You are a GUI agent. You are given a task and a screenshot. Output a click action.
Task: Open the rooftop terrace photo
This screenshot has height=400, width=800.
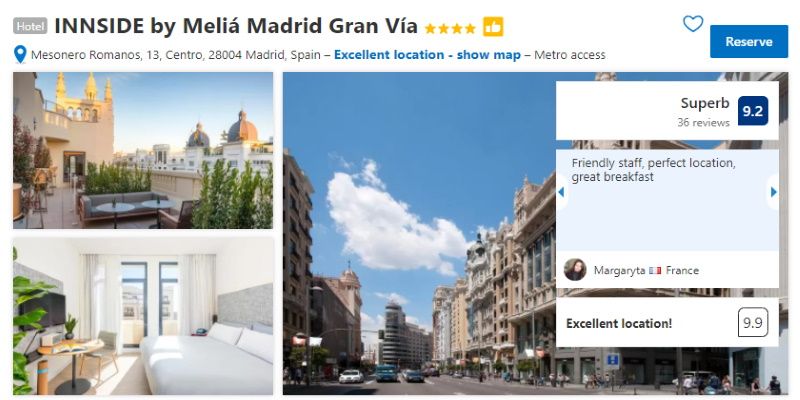(x=143, y=151)
